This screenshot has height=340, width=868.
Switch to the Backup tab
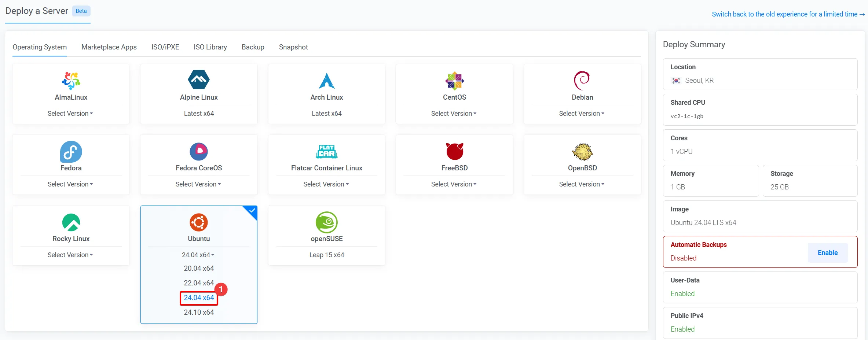click(253, 47)
